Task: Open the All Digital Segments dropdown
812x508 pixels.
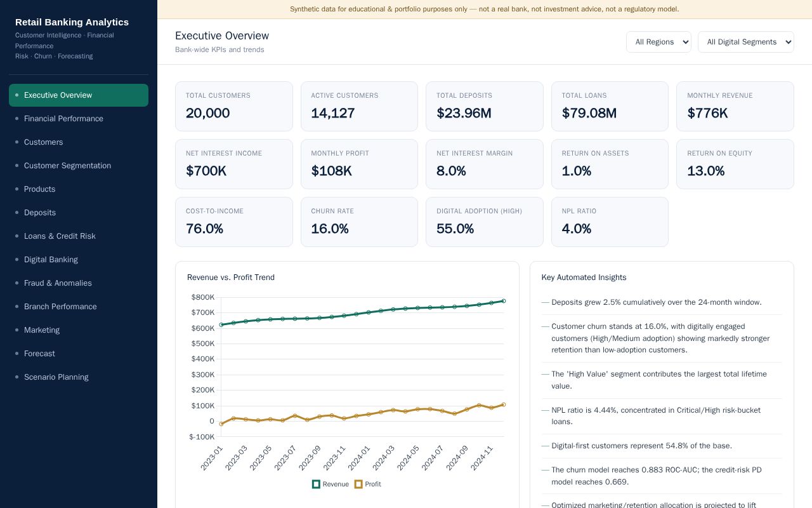Action: pos(745,42)
